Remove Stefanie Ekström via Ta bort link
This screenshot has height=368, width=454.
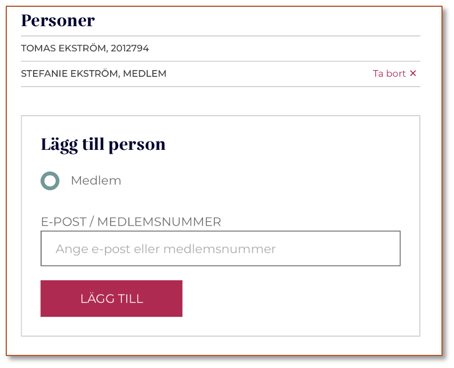tap(394, 73)
